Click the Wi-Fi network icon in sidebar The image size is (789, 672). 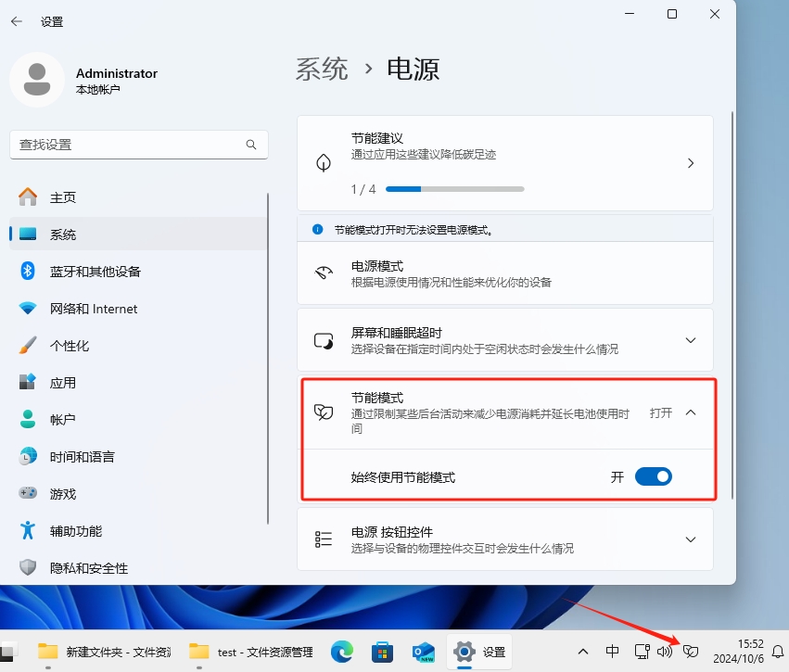28,308
